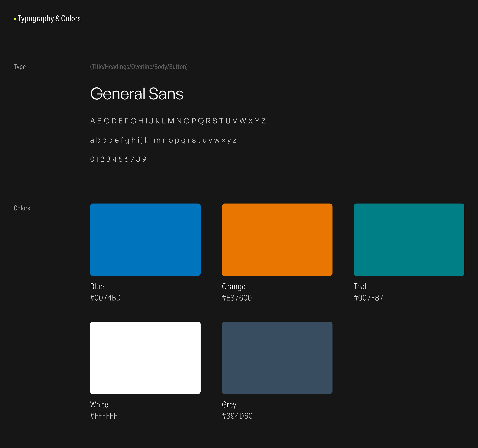The width and height of the screenshot is (478, 448).
Task: Pick the White color swatch
Action: tap(145, 358)
